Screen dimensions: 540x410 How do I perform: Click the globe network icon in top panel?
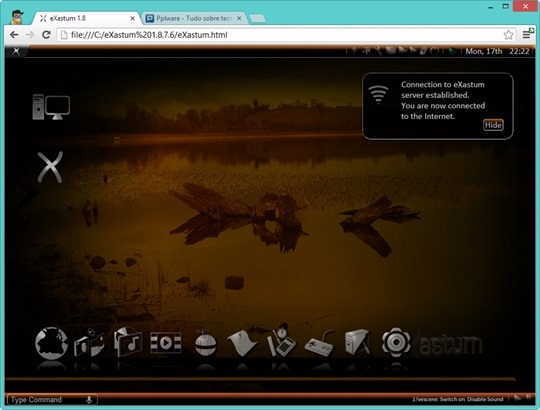tap(453, 51)
